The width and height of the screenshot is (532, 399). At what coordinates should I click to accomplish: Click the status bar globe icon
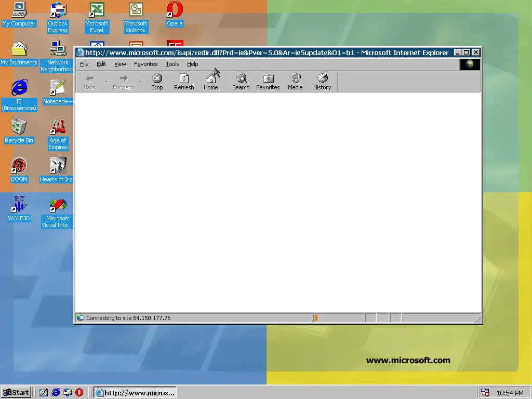pyautogui.click(x=80, y=318)
